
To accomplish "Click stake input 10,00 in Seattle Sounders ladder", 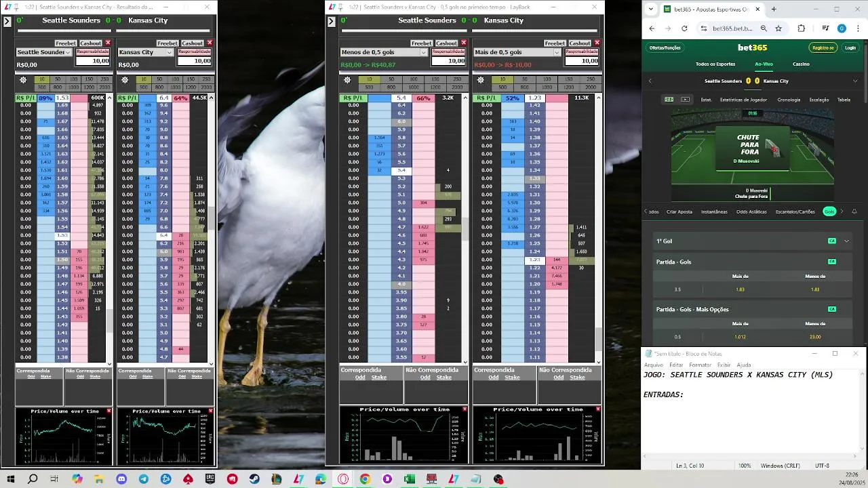I will [x=92, y=61].
